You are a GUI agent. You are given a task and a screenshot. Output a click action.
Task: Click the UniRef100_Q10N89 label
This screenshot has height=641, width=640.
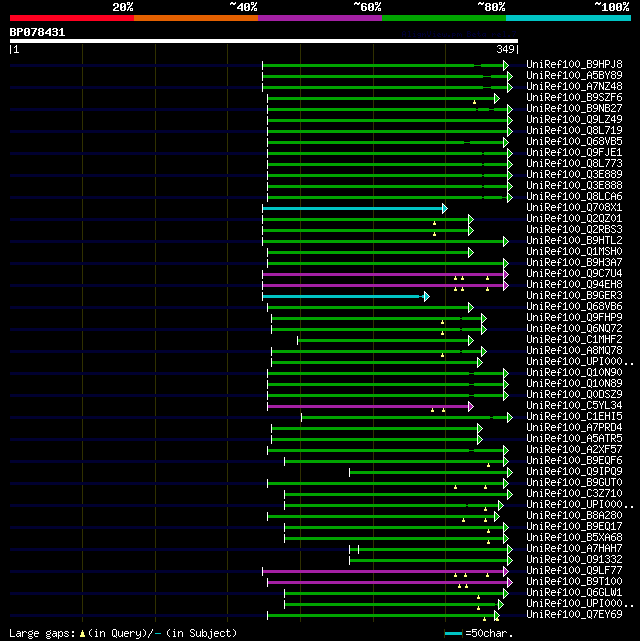tap(574, 384)
